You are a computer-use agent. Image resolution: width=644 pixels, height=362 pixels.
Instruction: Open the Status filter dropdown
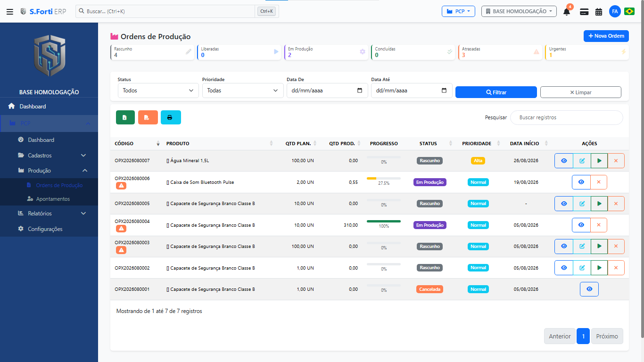pos(158,90)
